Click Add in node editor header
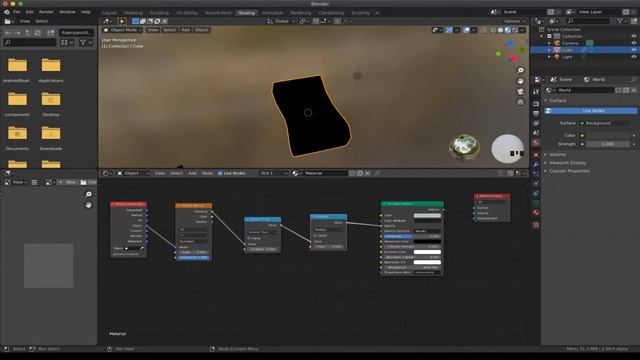Viewport: 640px width, 360px height. [192, 173]
